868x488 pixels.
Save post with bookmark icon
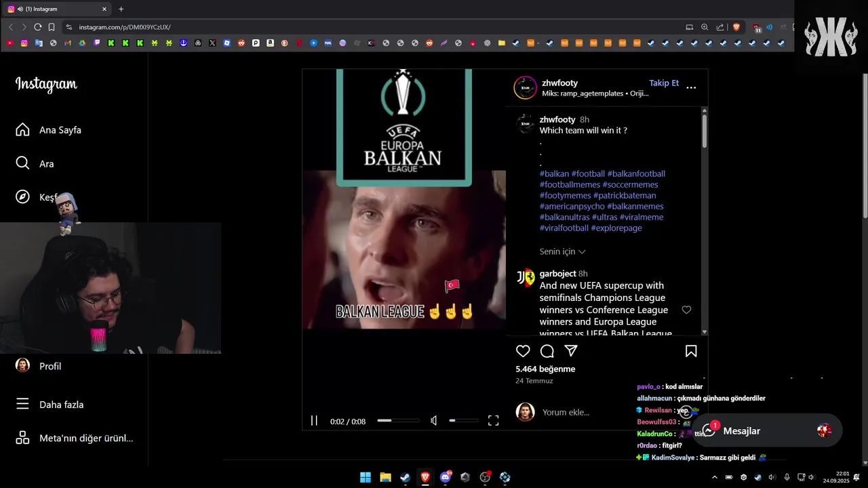point(691,351)
